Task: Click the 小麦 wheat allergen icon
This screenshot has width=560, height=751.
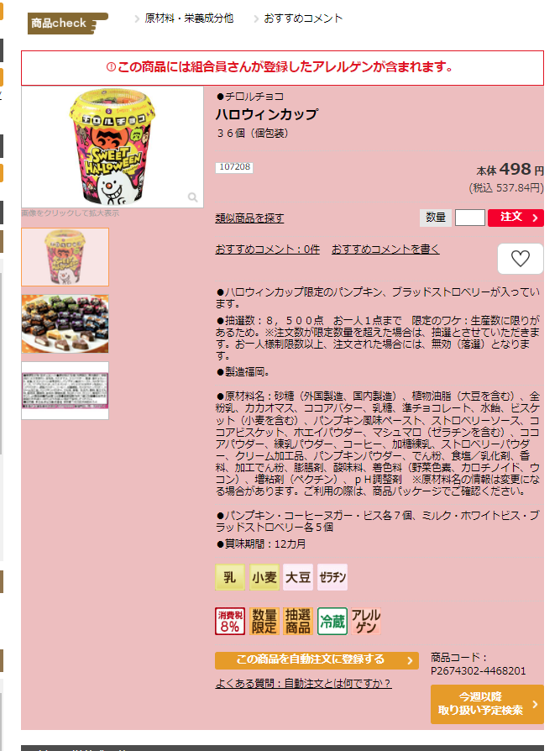Action: [264, 577]
